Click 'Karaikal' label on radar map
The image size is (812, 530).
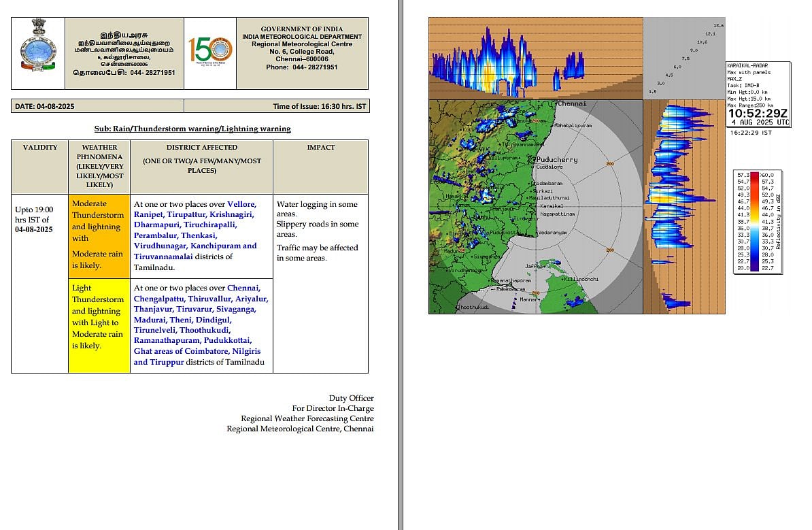pos(552,205)
